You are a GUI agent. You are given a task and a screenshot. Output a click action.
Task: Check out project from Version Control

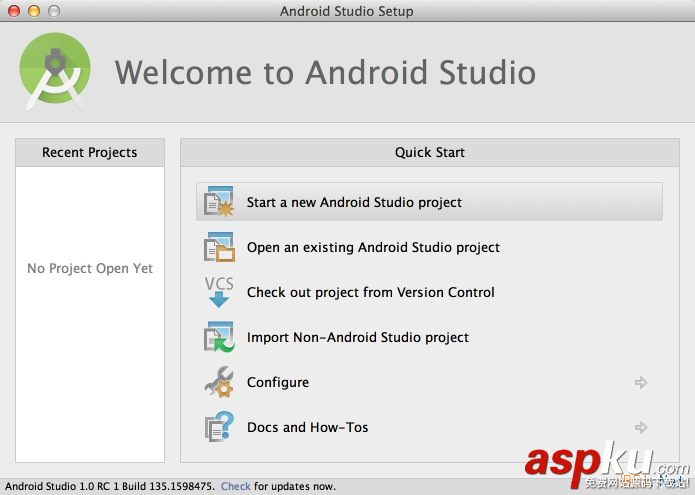tap(371, 292)
